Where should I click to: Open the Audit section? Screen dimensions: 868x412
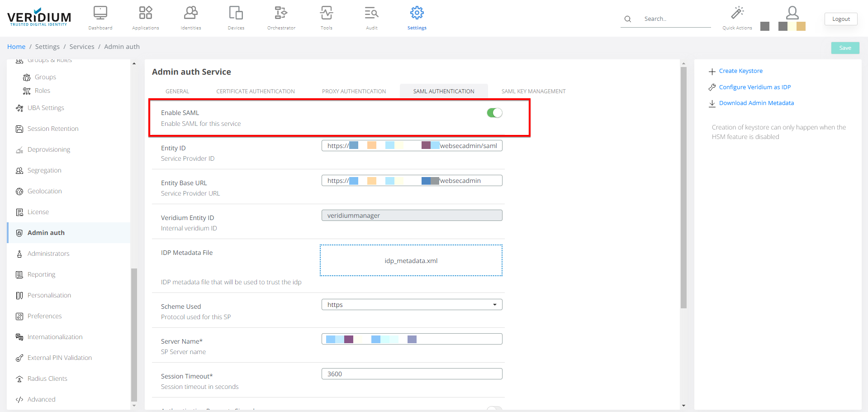point(371,17)
